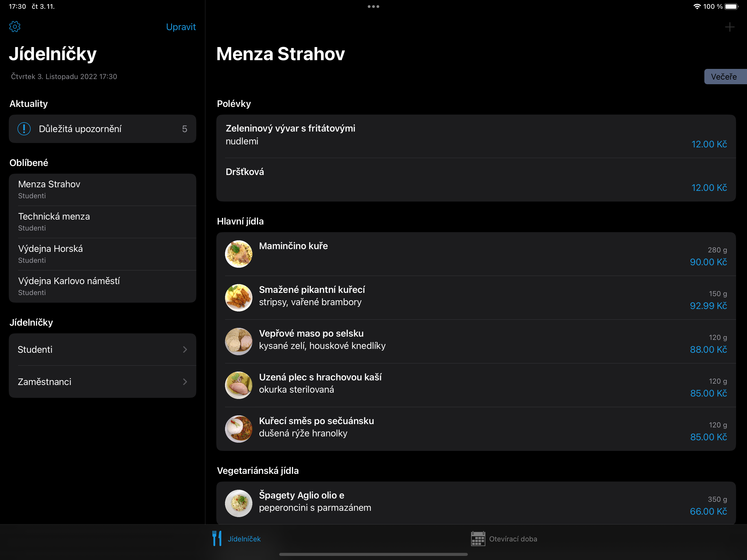Click the exclamation alert icon

(x=24, y=129)
